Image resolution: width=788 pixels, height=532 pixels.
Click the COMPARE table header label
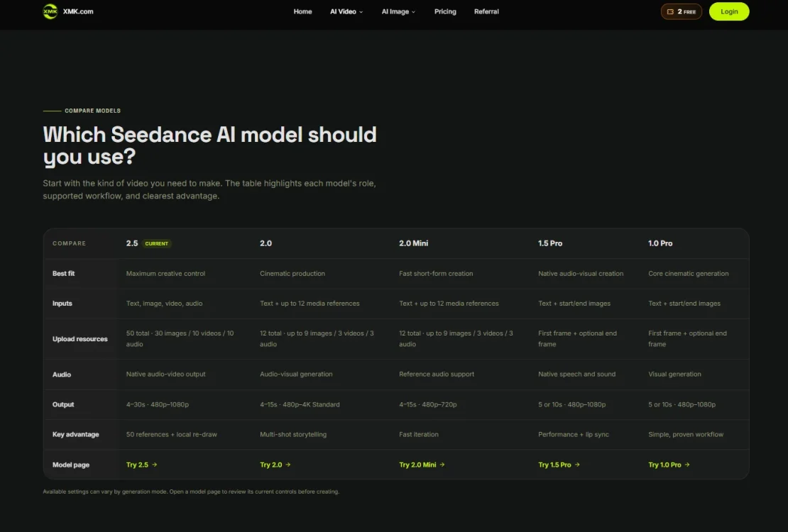point(70,243)
